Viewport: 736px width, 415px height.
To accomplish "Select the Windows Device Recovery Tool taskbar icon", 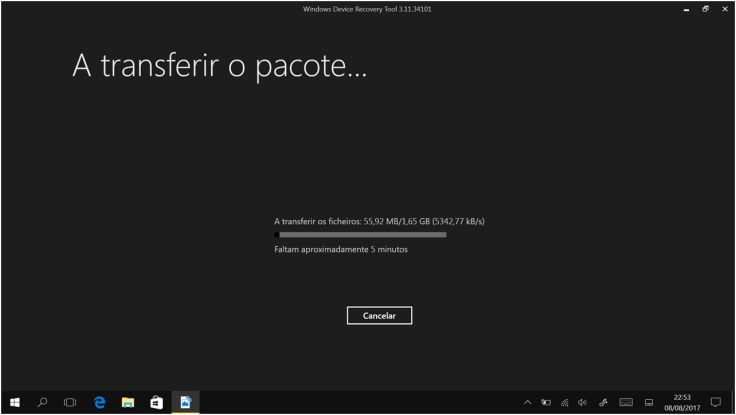I will point(185,403).
